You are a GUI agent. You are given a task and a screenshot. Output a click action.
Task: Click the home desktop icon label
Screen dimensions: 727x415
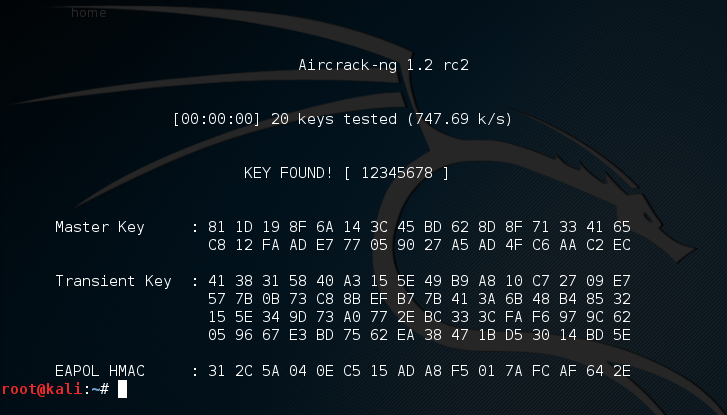(88, 13)
